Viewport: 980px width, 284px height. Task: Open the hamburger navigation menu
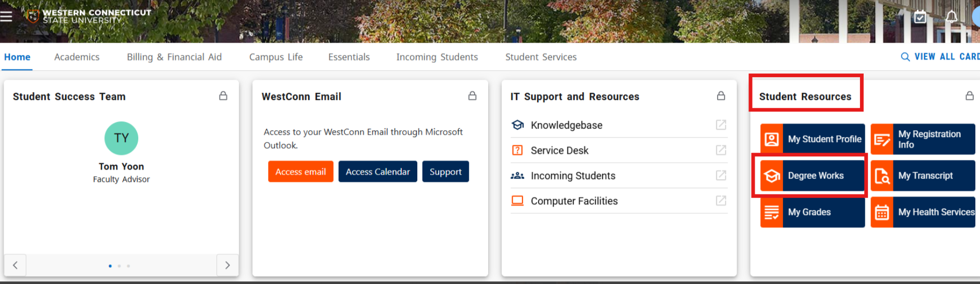pyautogui.click(x=6, y=16)
